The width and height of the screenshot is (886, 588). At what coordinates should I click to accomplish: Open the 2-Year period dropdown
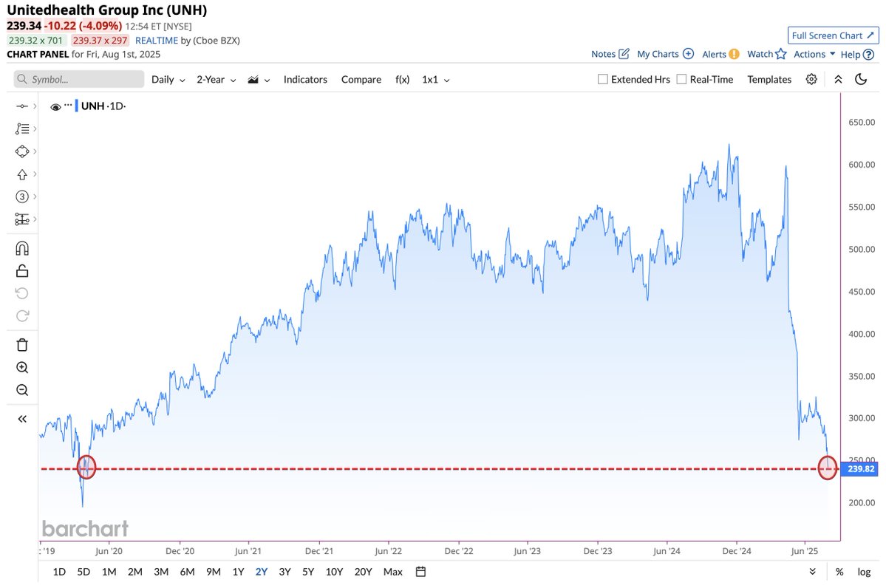[x=216, y=80]
